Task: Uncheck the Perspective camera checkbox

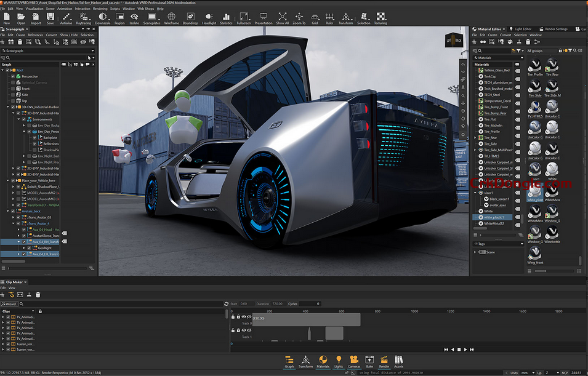Action: coord(12,76)
